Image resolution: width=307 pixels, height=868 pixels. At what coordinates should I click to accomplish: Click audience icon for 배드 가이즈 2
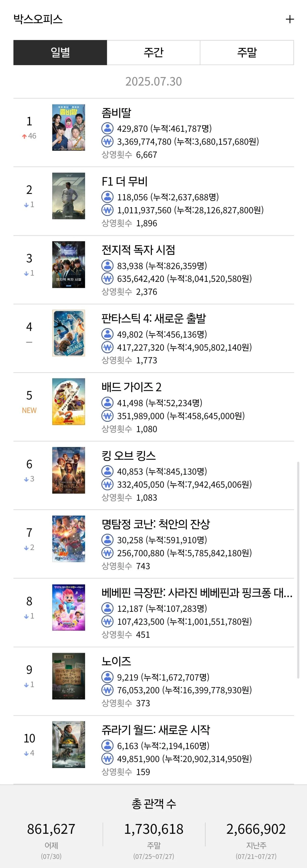coord(107,403)
